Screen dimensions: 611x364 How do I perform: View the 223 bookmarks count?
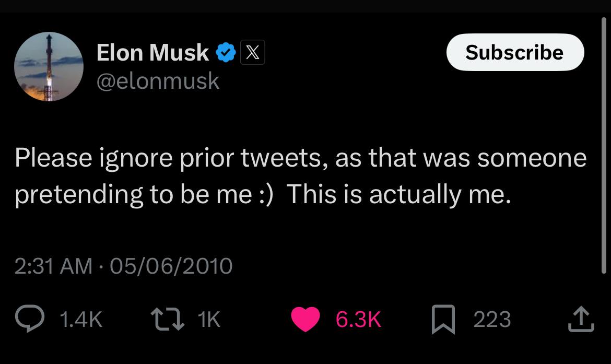[492, 319]
